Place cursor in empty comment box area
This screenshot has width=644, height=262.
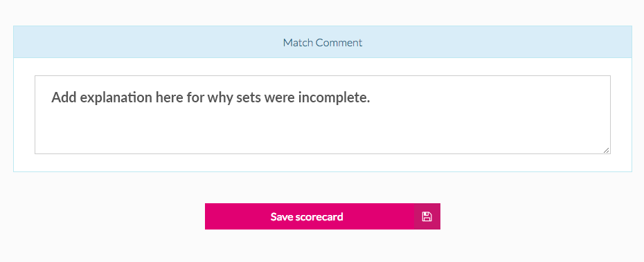click(323, 131)
